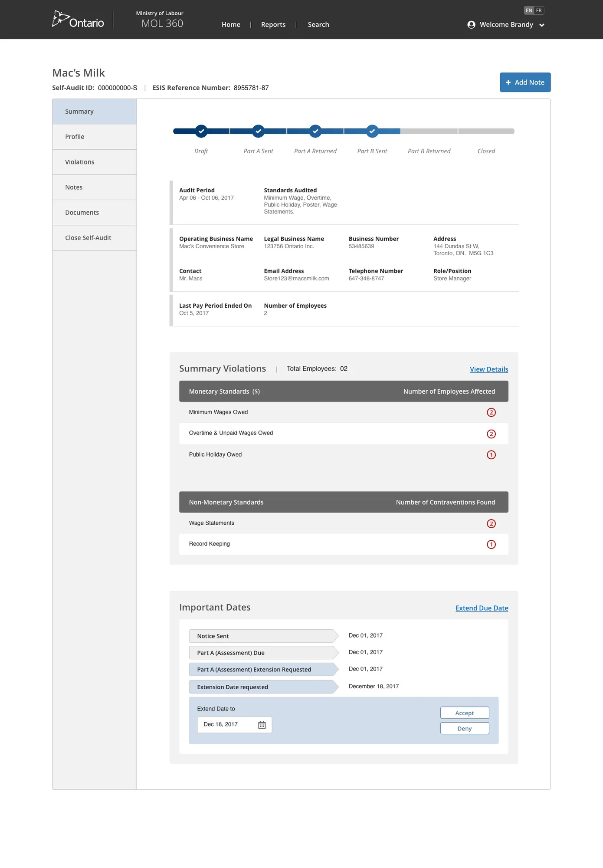The image size is (603, 868).
Task: Click the Mac's Milk page heading
Action: (79, 73)
